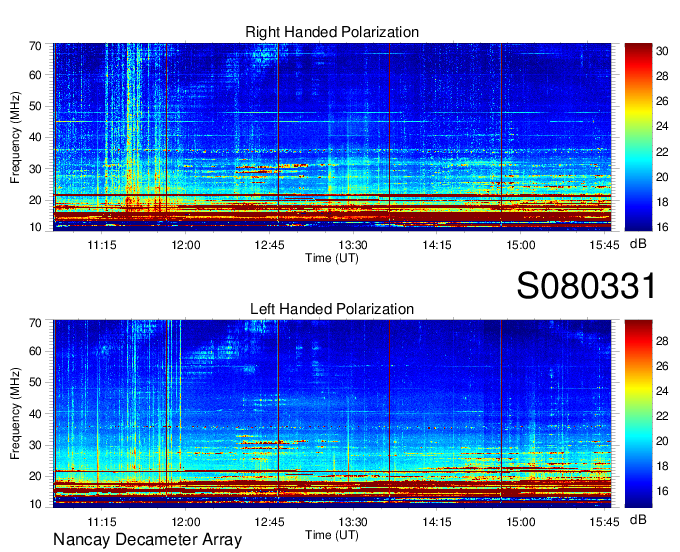Click inside the Right Handed Polarization spectrogram
Image resolution: width=680 pixels, height=552 pixels.
[332, 135]
